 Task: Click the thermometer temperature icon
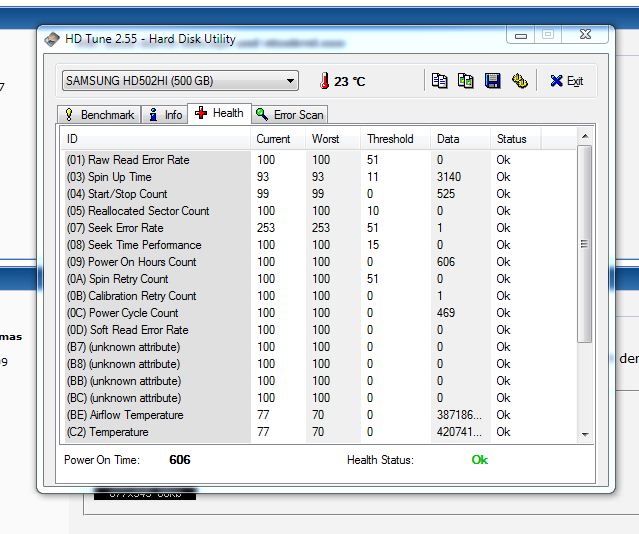pyautogui.click(x=324, y=81)
